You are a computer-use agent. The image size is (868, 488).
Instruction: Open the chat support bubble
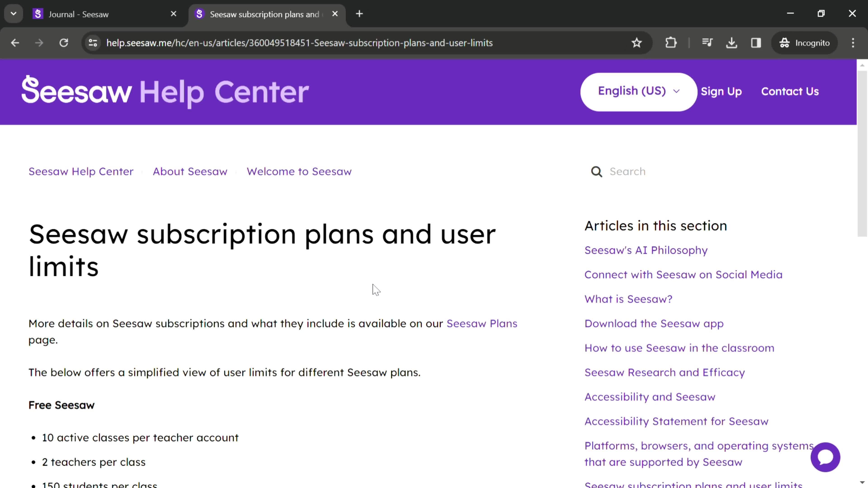[825, 457]
